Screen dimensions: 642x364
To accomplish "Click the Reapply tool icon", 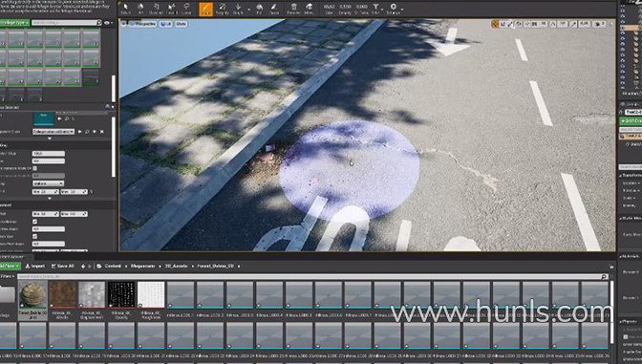I will point(223,9).
